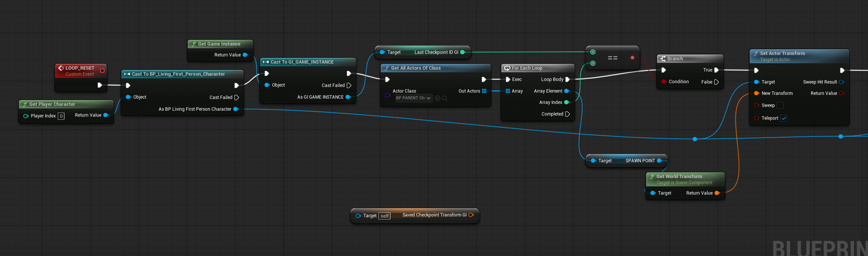Image resolution: width=868 pixels, height=256 pixels.
Task: Click the For Each Loop Exec input pin
Action: pos(508,79)
